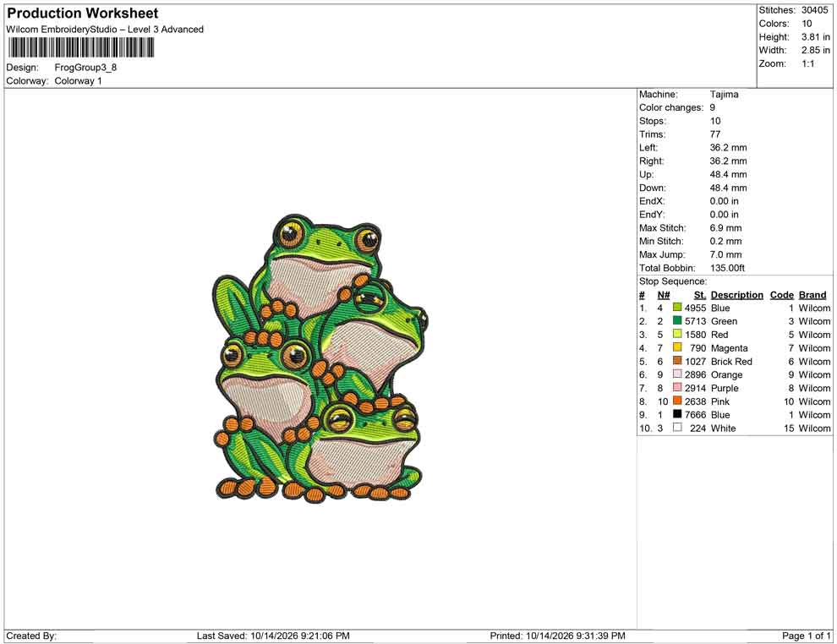Click the Wilcom EmbroideryStudio – Level 3 Advanced line
The width and height of the screenshot is (837, 644).
105,30
